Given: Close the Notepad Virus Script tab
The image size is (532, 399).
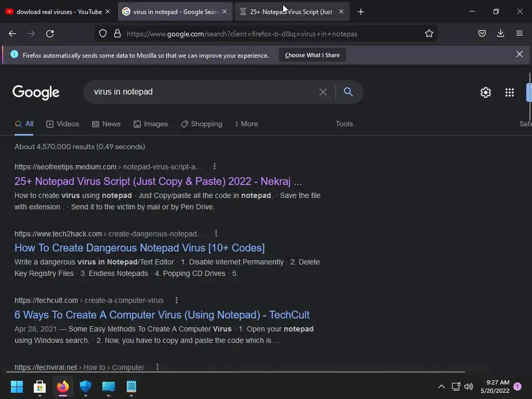Looking at the screenshot, I should click(x=341, y=11).
